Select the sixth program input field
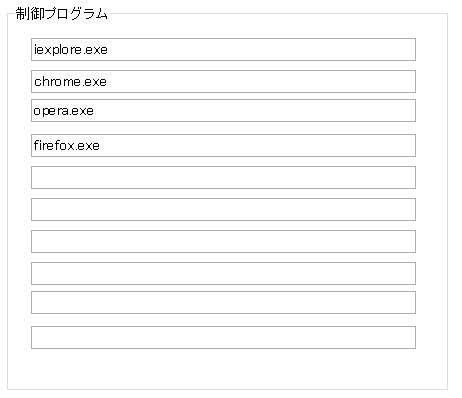The height and width of the screenshot is (398, 462). click(223, 210)
